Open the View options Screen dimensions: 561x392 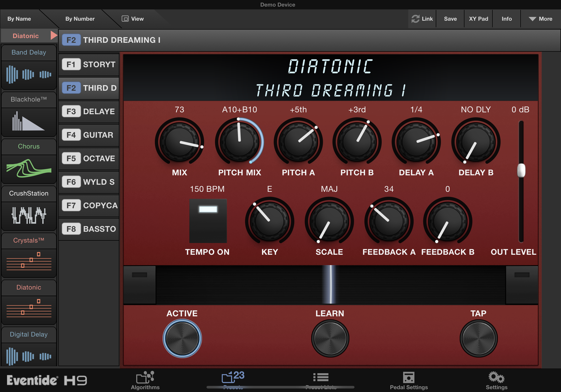(133, 19)
